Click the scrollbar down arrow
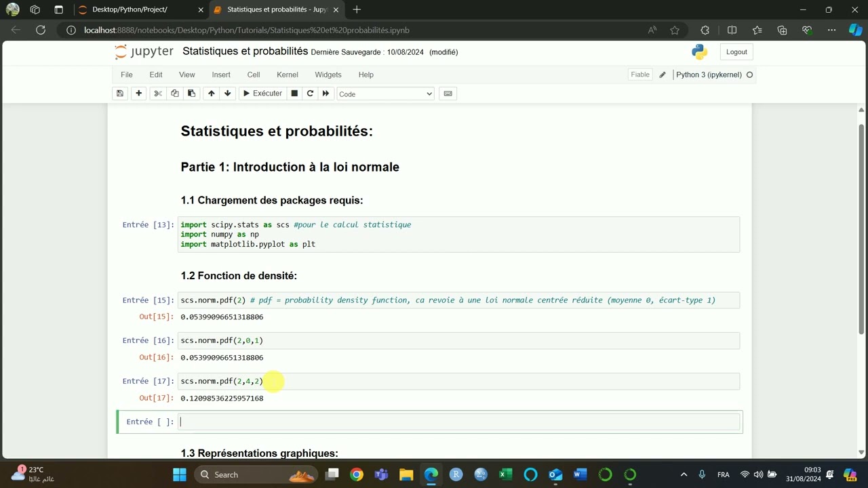868x488 pixels. 861,452
